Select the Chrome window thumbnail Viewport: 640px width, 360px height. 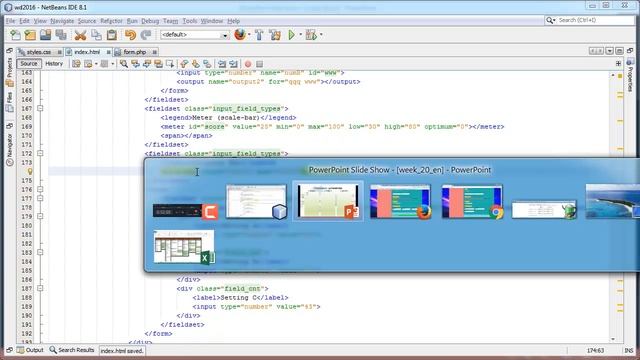[472, 202]
